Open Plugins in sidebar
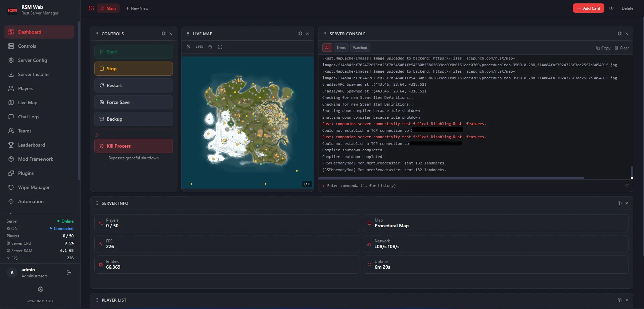 click(x=39, y=173)
